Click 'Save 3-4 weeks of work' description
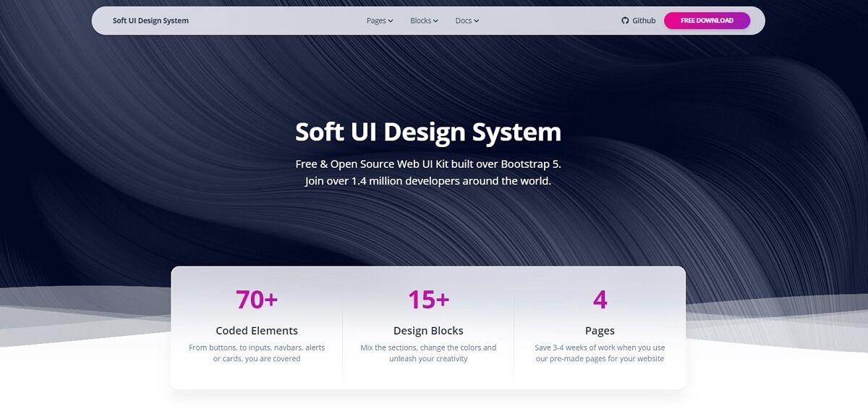This screenshot has width=868, height=409. click(600, 353)
